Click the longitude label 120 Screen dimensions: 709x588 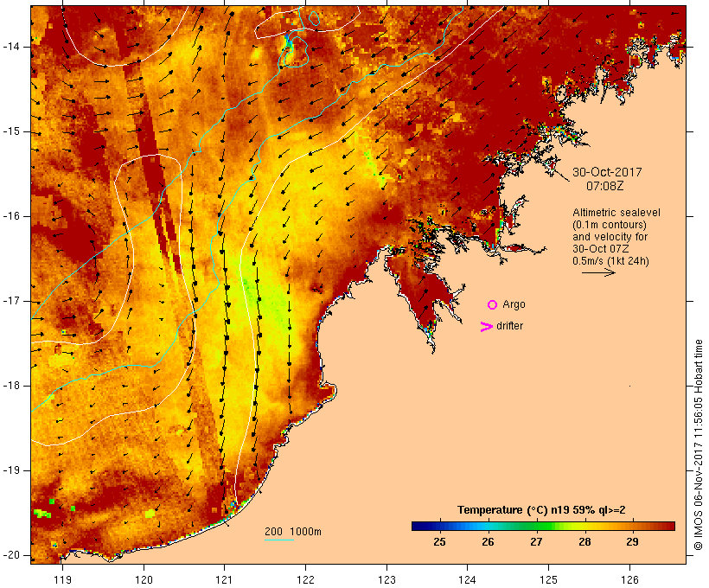pyautogui.click(x=144, y=579)
